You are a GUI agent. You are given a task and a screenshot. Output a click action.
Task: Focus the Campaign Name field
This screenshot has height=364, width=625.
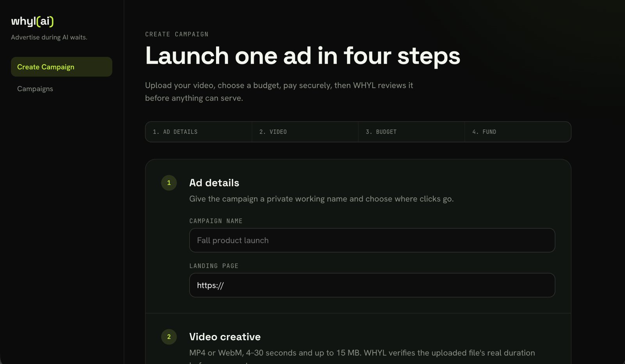pyautogui.click(x=372, y=240)
